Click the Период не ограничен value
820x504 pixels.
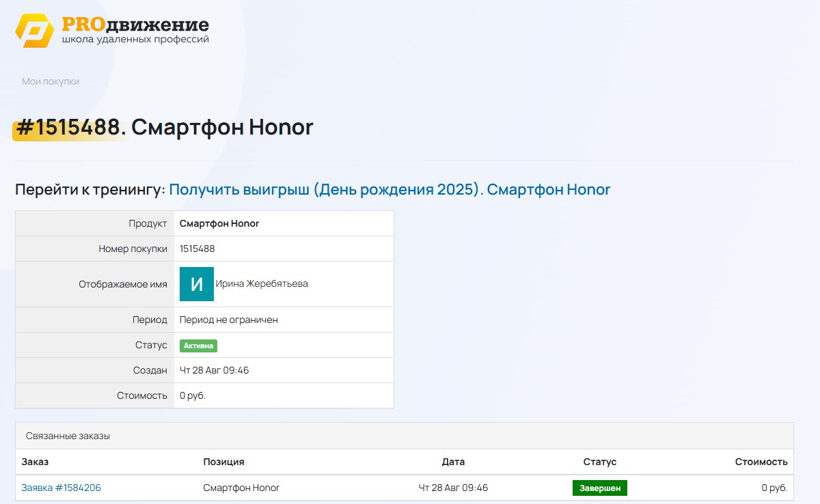tap(228, 320)
